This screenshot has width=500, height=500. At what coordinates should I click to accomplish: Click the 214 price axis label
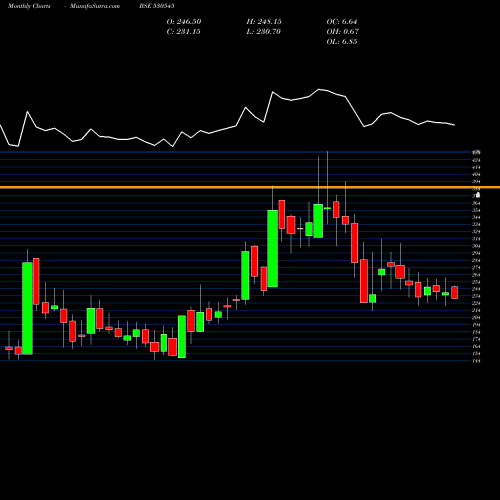(x=476, y=310)
